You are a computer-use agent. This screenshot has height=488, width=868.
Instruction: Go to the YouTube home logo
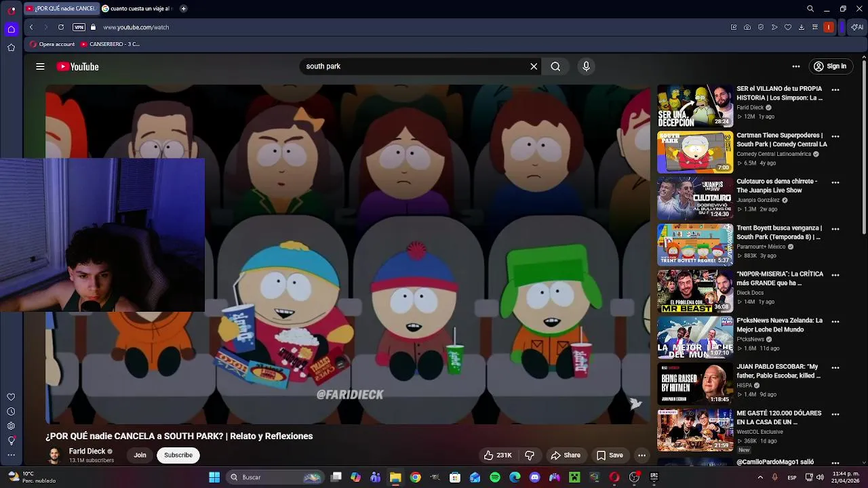[x=77, y=66]
